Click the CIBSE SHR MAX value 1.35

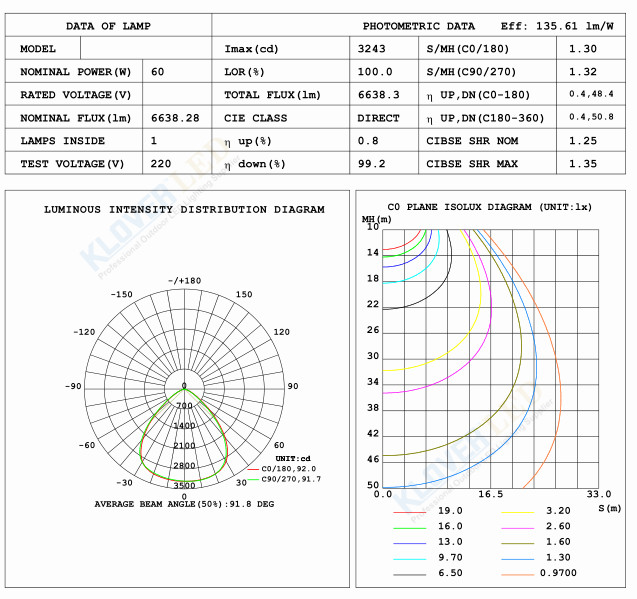[x=583, y=164]
